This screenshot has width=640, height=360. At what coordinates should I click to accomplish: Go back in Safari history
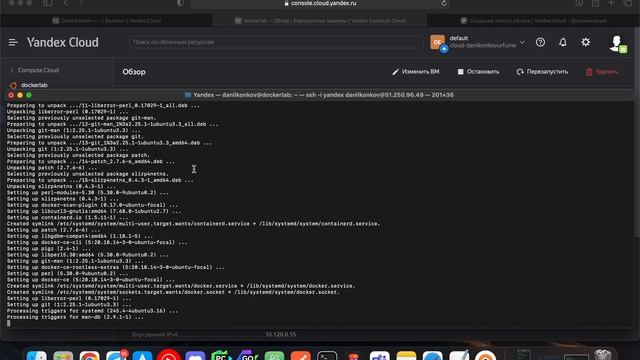click(x=66, y=3)
